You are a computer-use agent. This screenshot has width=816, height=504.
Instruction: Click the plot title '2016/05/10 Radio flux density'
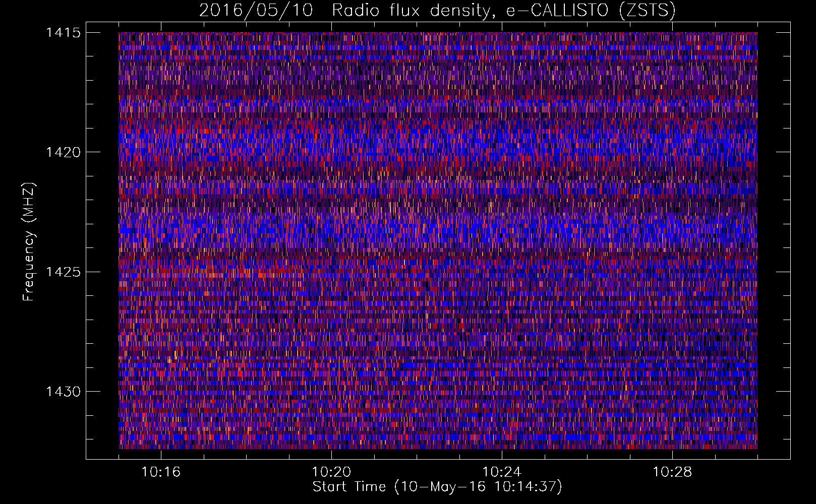coord(437,10)
